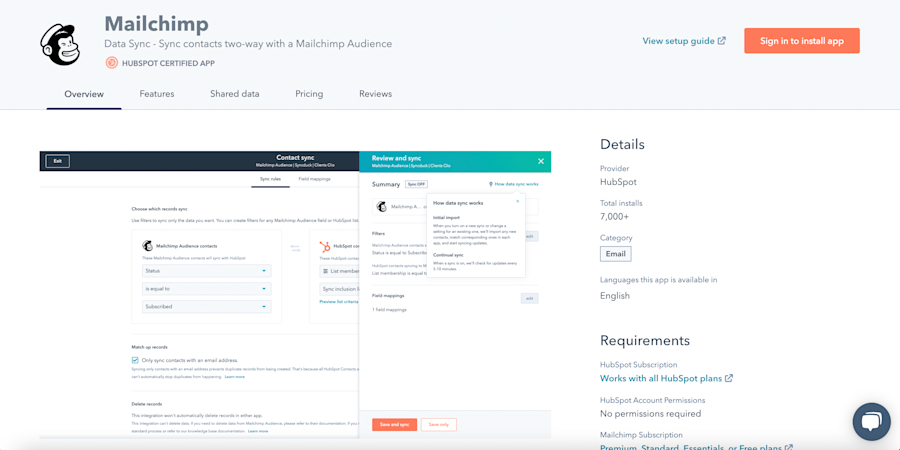This screenshot has width=900, height=450.
Task: Select the Sync rules tab in screenshot
Action: point(270,180)
